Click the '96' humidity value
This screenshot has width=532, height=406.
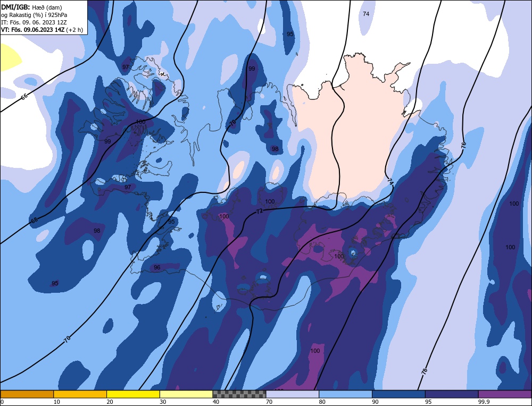coord(157,267)
